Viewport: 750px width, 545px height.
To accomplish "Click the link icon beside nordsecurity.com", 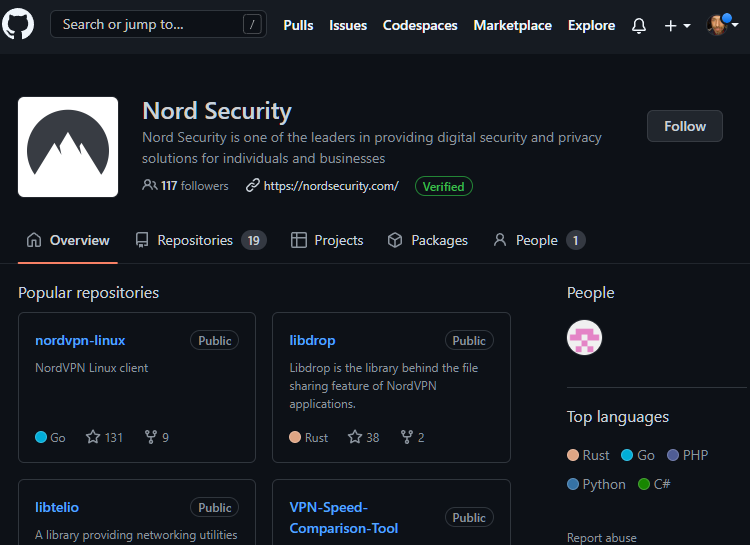I will [253, 185].
